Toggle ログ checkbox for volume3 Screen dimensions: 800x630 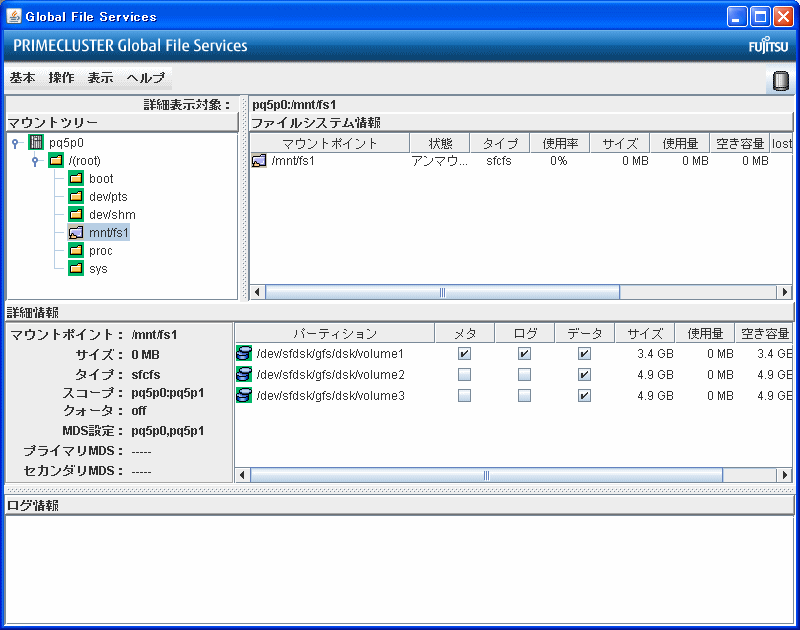[x=524, y=395]
